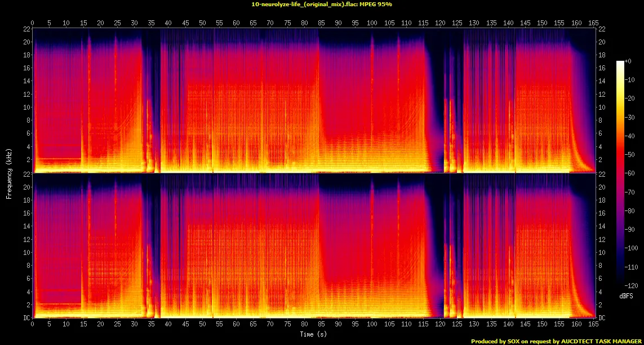
Task: Click the 130 second mark on top time axis
Action: (474, 23)
